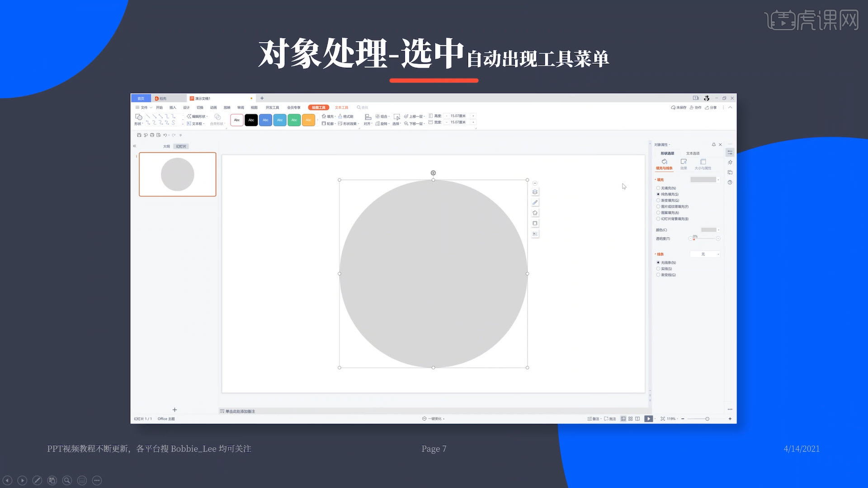The width and height of the screenshot is (868, 488).
Task: Add a new document tab with plus
Action: coord(262,98)
